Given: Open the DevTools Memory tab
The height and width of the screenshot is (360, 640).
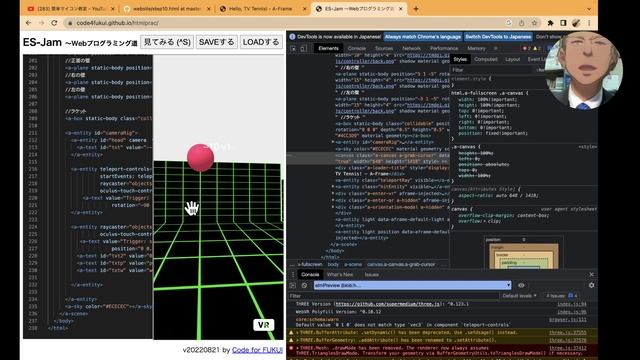Looking at the screenshot, I should coord(476,48).
